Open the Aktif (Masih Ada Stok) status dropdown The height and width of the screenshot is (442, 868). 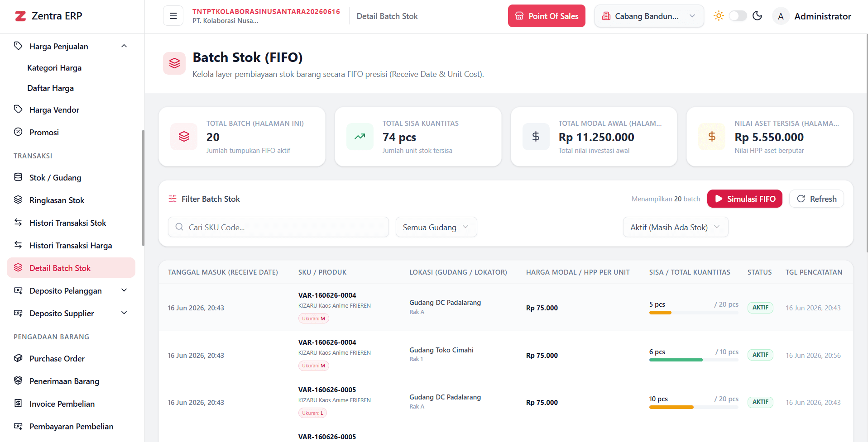675,227
